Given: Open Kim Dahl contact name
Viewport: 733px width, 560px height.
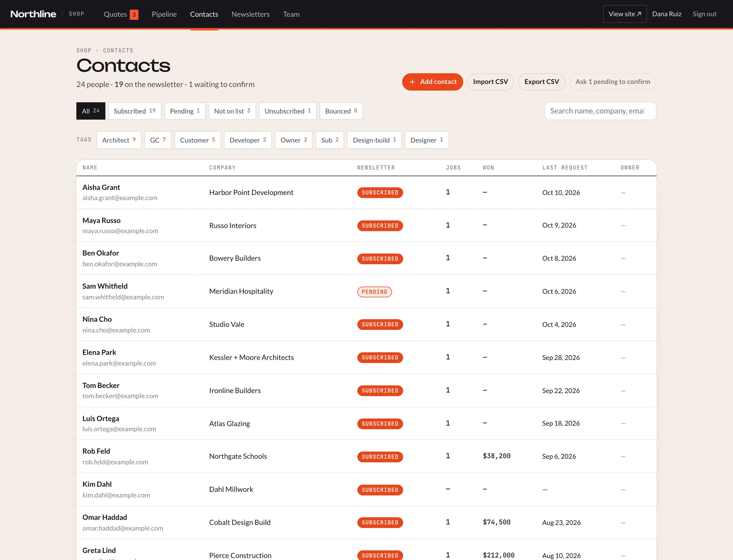Looking at the screenshot, I should click(x=97, y=484).
